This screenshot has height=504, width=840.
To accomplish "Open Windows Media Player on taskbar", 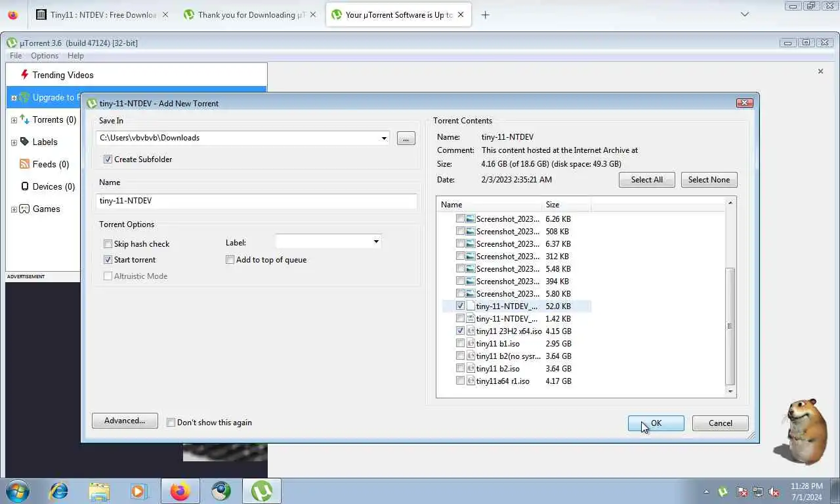I will [x=139, y=491].
